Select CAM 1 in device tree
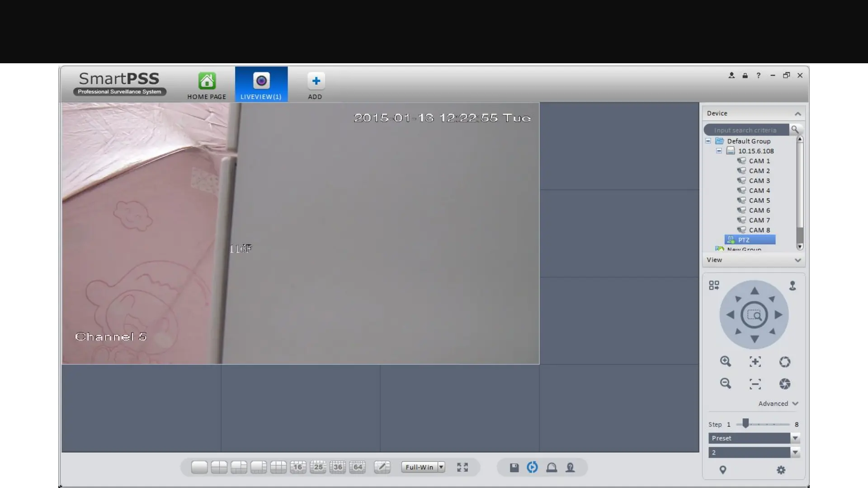The width and height of the screenshot is (868, 488). point(754,161)
